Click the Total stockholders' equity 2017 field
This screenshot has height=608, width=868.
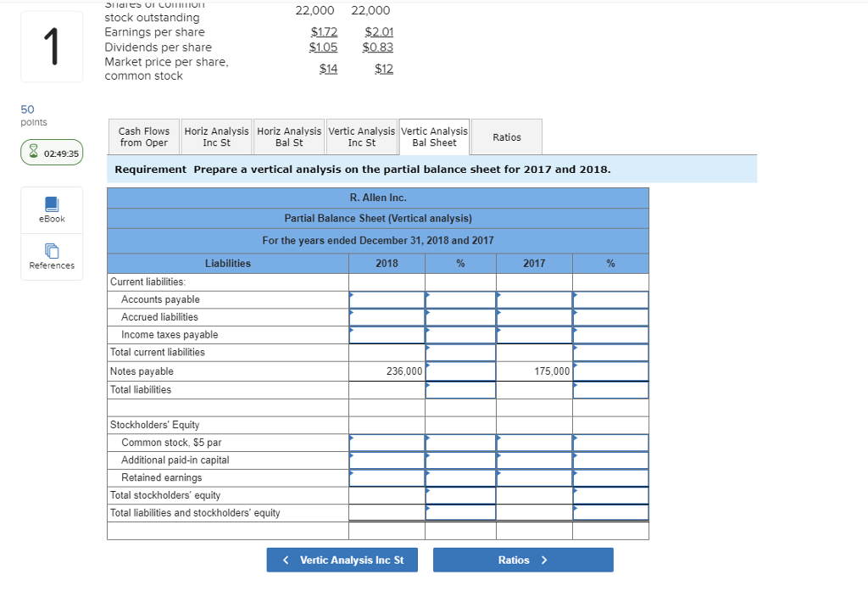(x=534, y=495)
